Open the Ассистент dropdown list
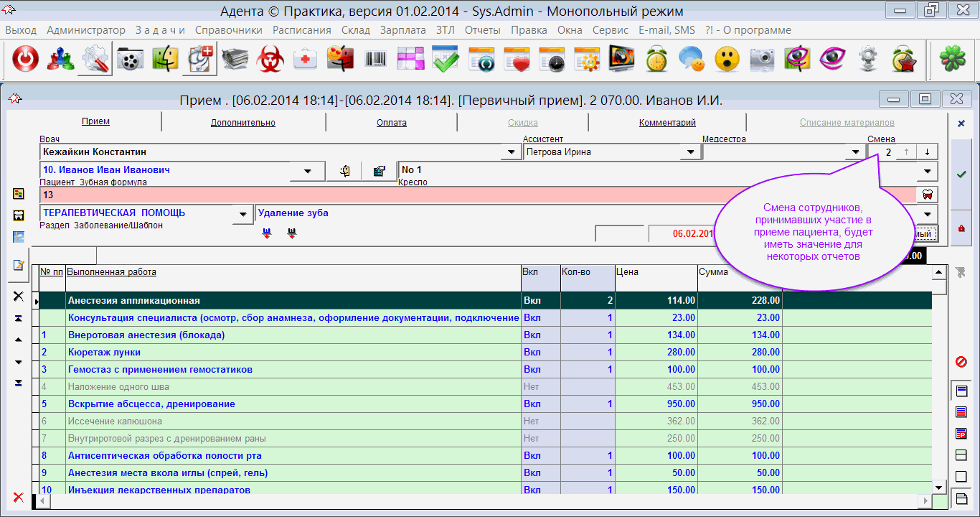 690,152
